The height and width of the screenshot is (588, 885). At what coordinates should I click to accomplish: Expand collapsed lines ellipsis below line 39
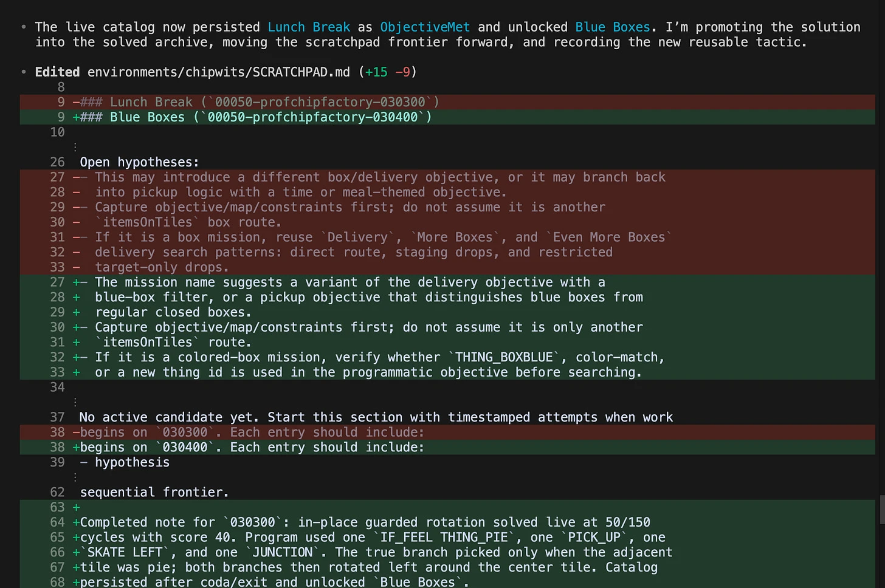pyautogui.click(x=75, y=477)
